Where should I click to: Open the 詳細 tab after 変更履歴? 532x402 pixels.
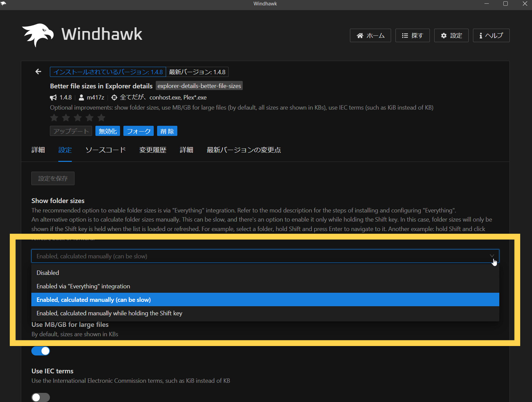186,150
